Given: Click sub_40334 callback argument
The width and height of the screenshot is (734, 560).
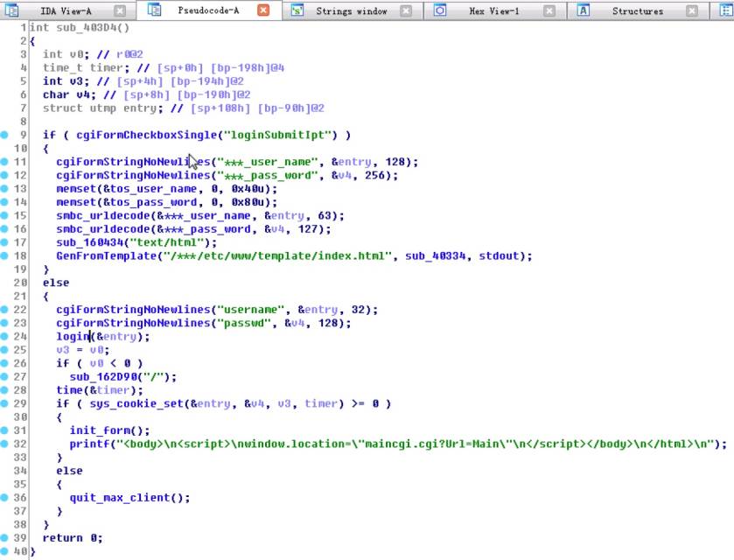Looking at the screenshot, I should point(436,255).
